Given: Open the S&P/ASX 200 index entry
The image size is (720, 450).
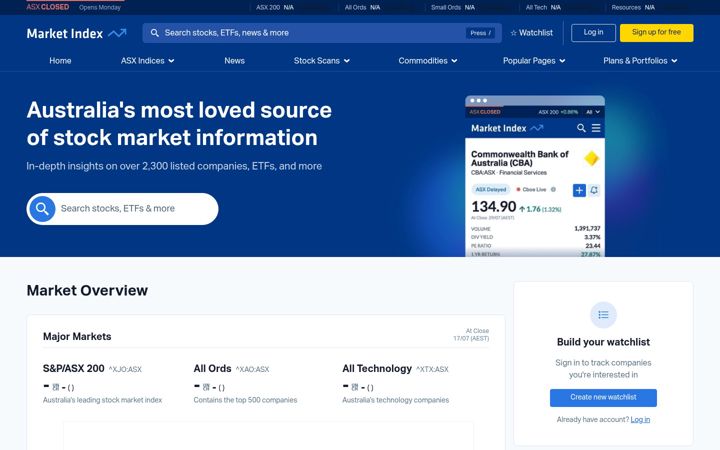Looking at the screenshot, I should (x=73, y=369).
